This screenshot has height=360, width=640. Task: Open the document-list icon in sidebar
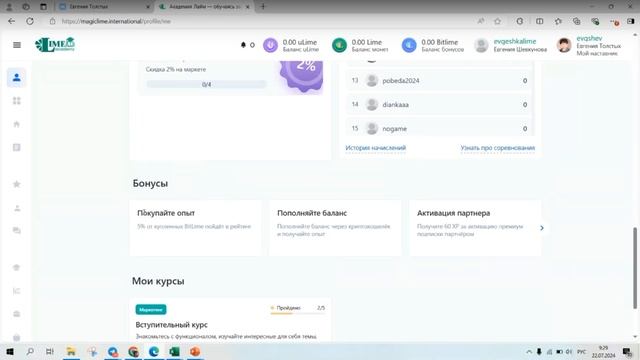coord(17,147)
